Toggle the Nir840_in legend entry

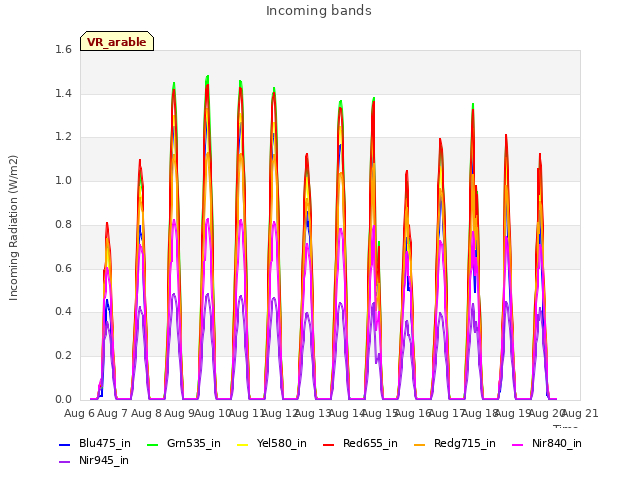547,443
